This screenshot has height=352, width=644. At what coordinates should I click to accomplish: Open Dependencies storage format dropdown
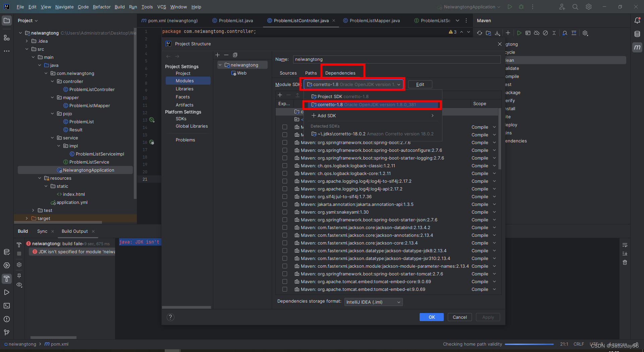(373, 302)
